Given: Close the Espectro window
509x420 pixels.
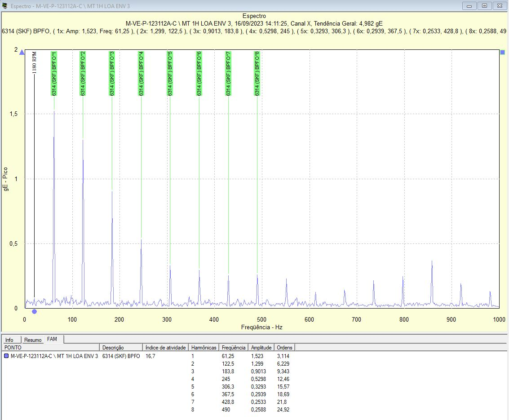Looking at the screenshot, I should point(500,6).
